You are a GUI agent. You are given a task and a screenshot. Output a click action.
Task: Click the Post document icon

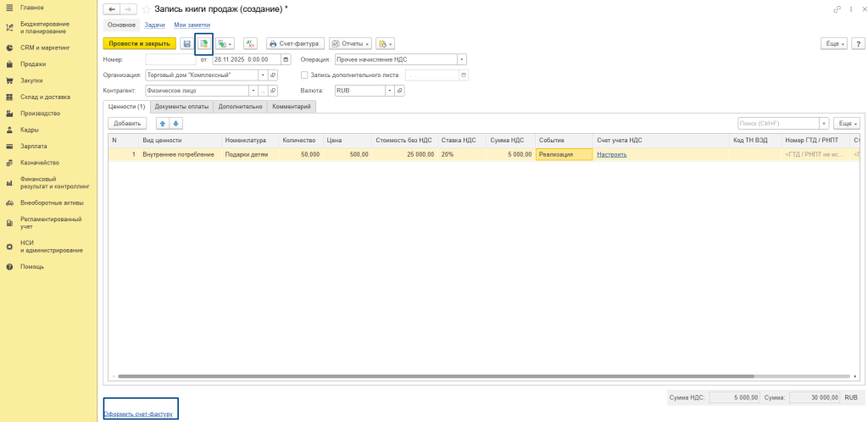click(203, 43)
